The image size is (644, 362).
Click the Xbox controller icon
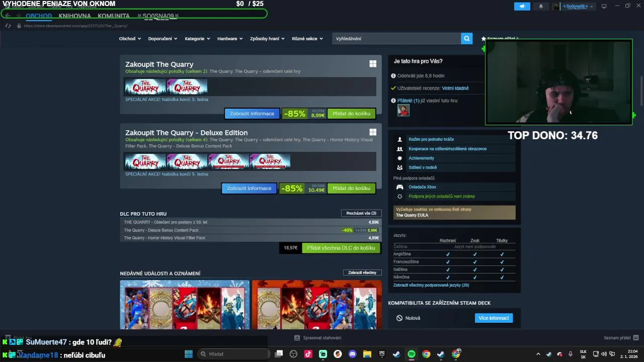click(400, 187)
